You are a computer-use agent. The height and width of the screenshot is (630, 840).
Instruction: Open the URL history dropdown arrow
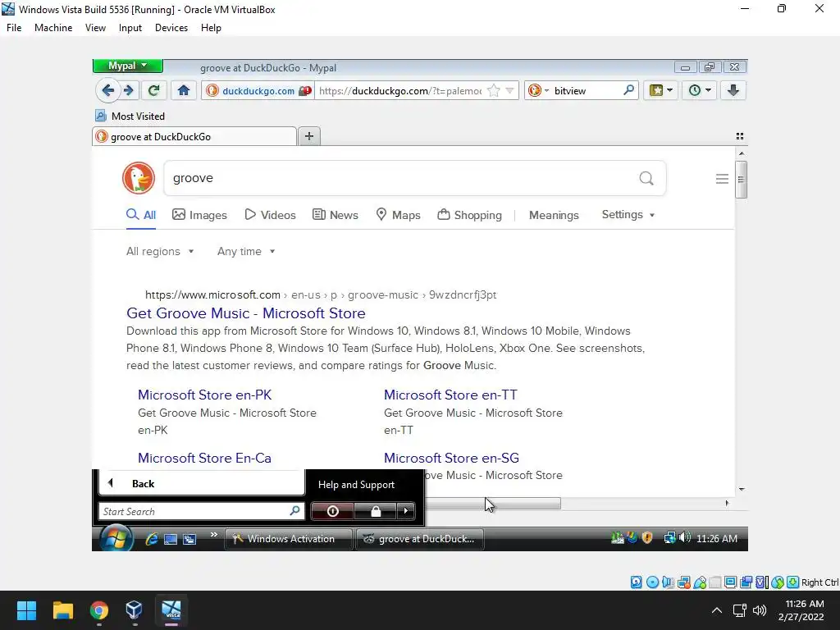point(510,90)
